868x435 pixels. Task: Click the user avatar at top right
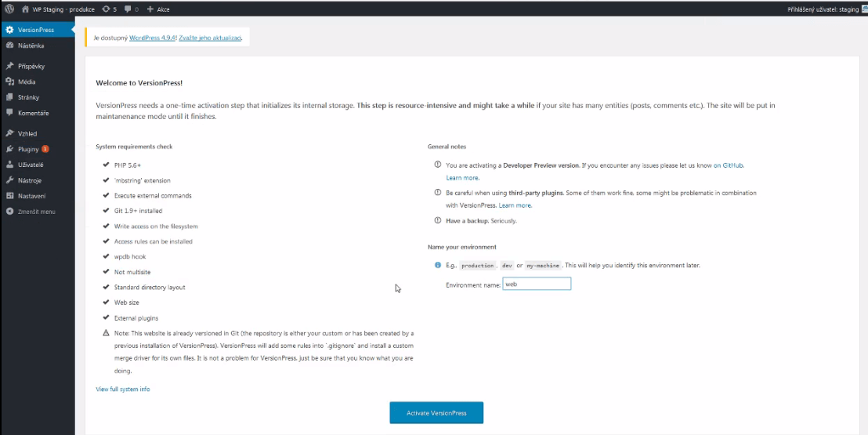click(865, 9)
